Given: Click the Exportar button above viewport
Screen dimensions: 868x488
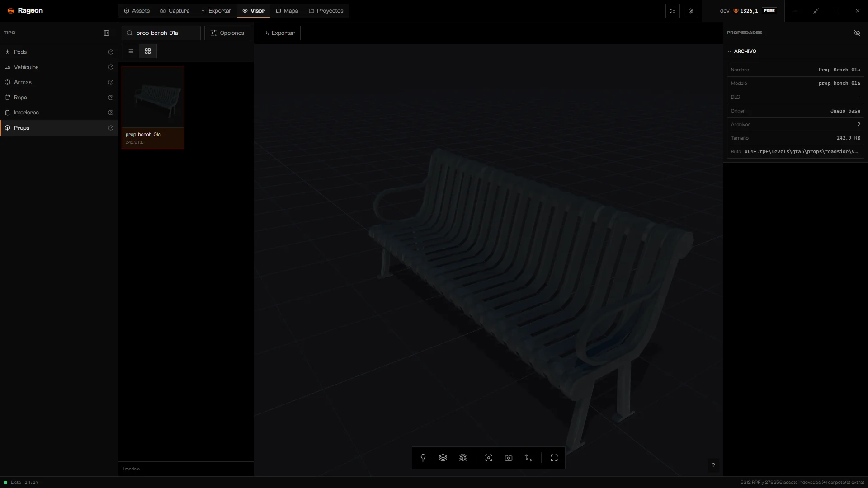Looking at the screenshot, I should tap(279, 33).
